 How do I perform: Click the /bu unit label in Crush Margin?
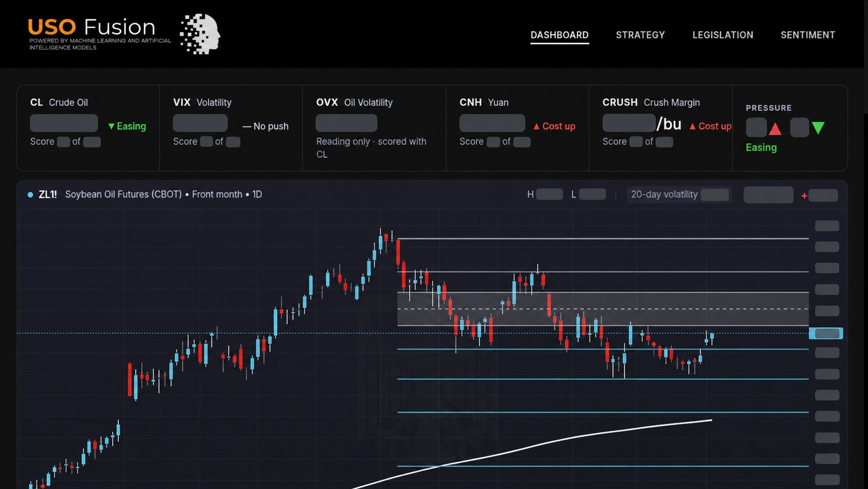669,124
